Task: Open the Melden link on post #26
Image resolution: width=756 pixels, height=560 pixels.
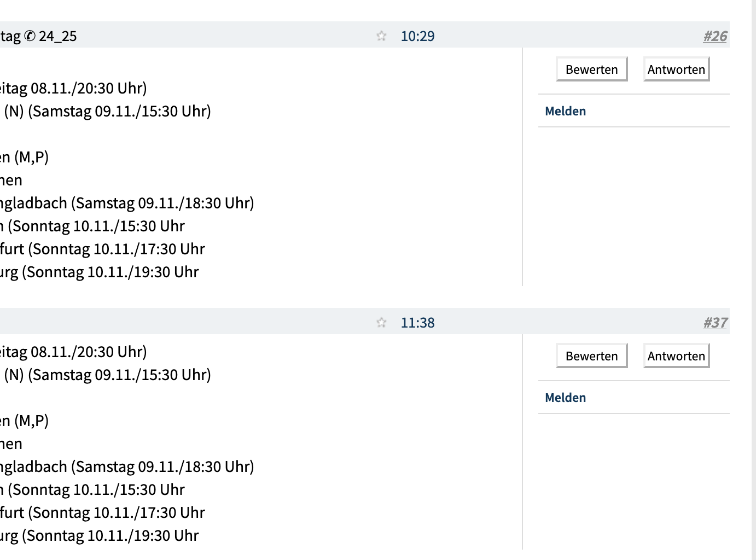Action: [x=566, y=110]
